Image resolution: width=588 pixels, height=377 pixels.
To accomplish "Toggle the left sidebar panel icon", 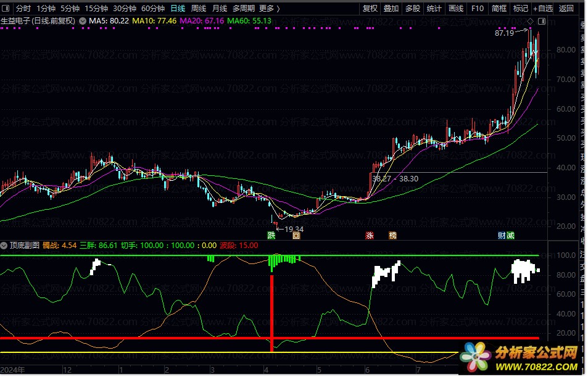I will pyautogui.click(x=6, y=8).
